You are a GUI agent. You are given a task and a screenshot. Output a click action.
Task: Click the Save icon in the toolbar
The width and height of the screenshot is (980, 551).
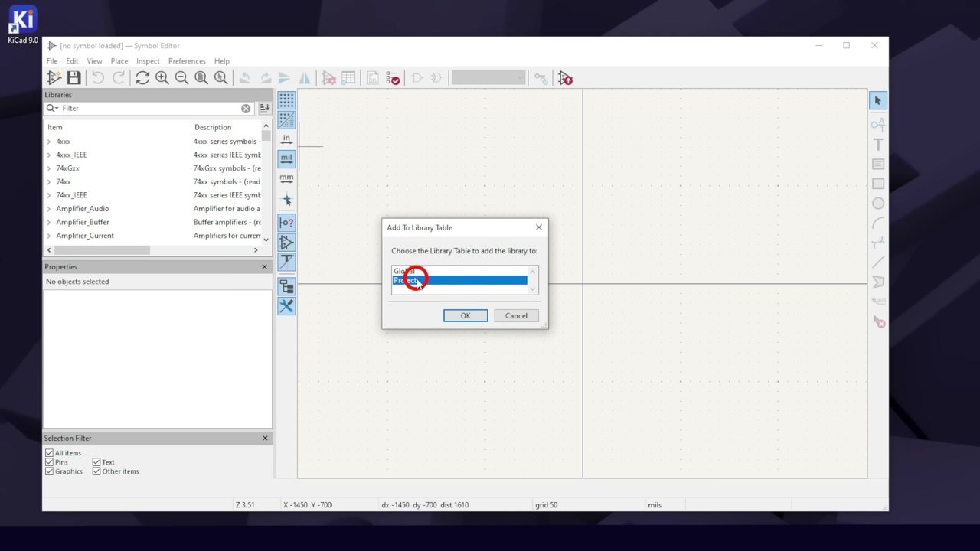point(73,78)
